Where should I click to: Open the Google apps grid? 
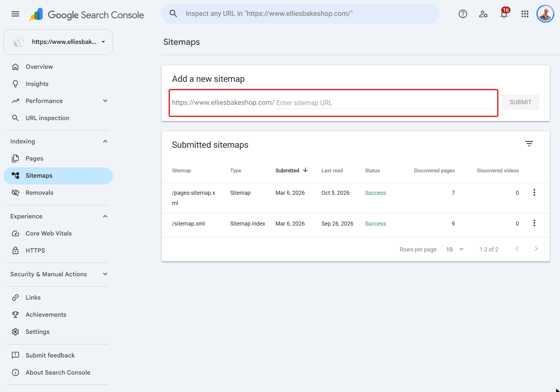(525, 14)
